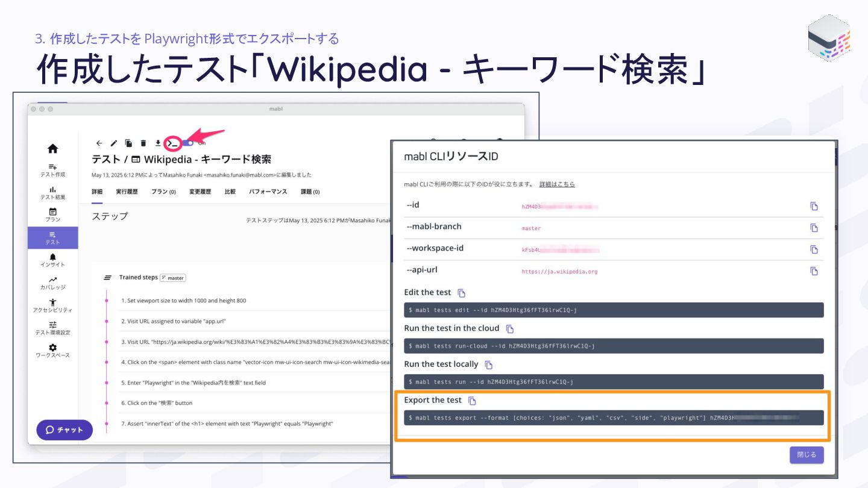Viewport: 868px width, 488px height.
Task: Duplicate the test with copy icon
Action: (128, 143)
